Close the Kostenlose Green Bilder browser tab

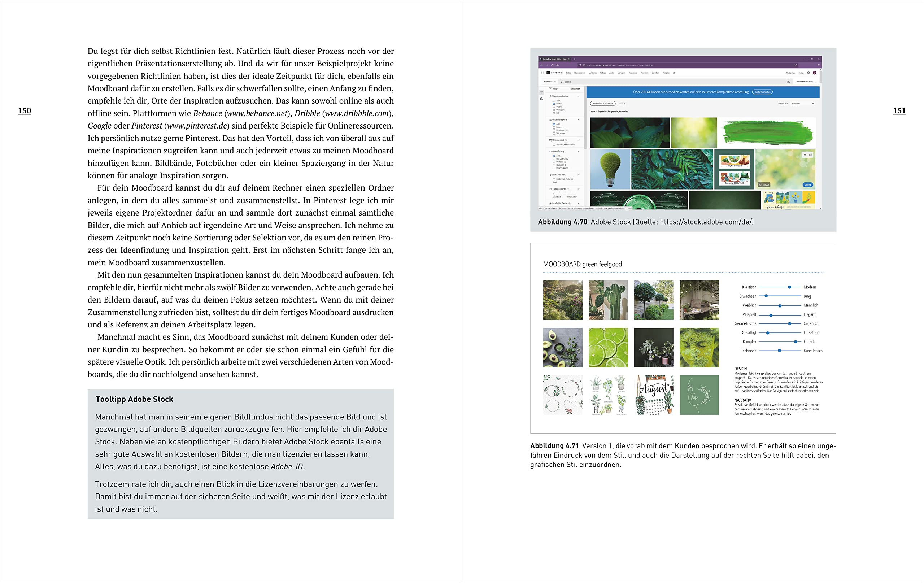(x=569, y=59)
